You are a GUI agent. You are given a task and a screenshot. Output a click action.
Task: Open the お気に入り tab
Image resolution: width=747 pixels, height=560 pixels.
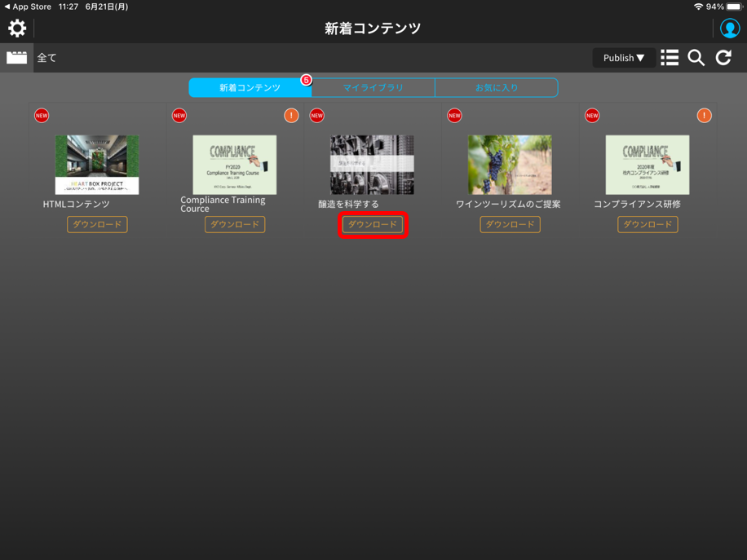(x=496, y=87)
